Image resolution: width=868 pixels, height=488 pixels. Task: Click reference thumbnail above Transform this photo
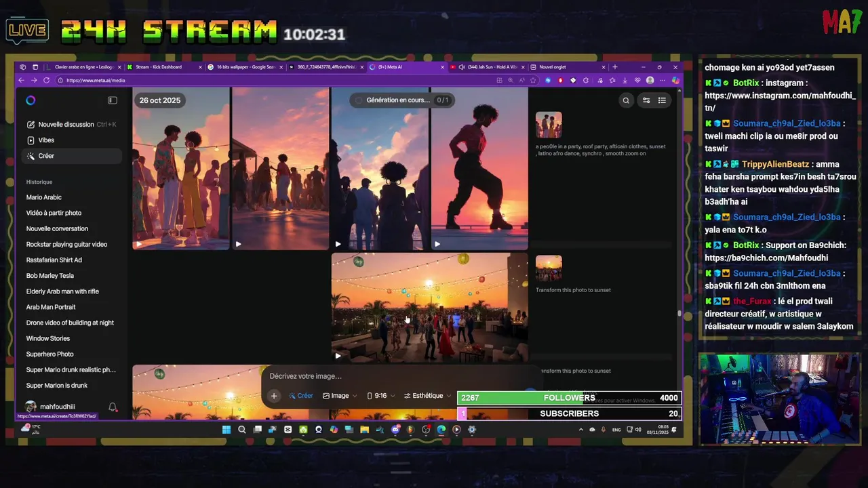pyautogui.click(x=549, y=268)
